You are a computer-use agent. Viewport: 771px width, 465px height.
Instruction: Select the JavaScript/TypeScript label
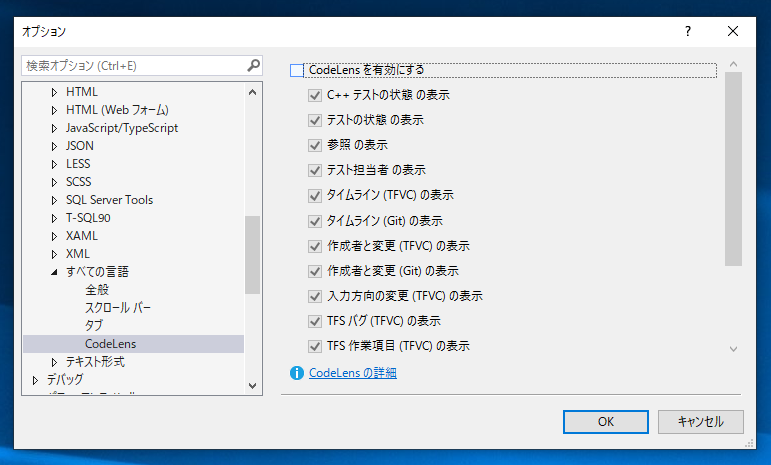(122, 128)
